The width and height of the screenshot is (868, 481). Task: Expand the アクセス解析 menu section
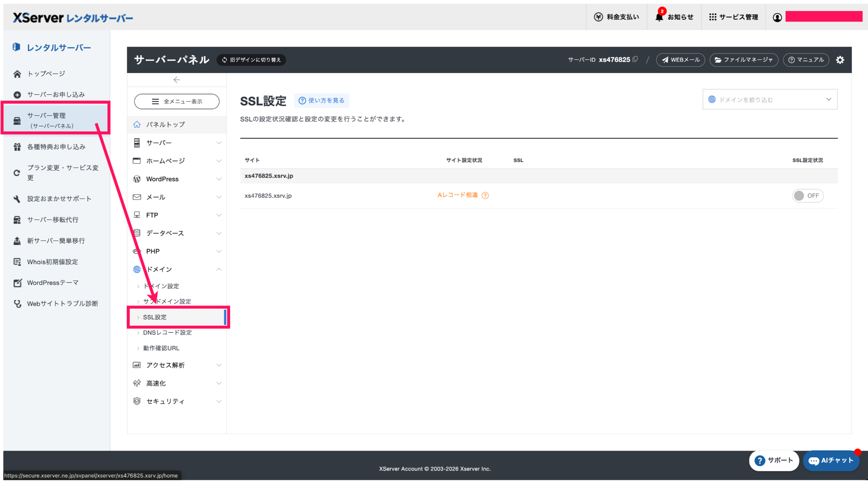point(177,365)
